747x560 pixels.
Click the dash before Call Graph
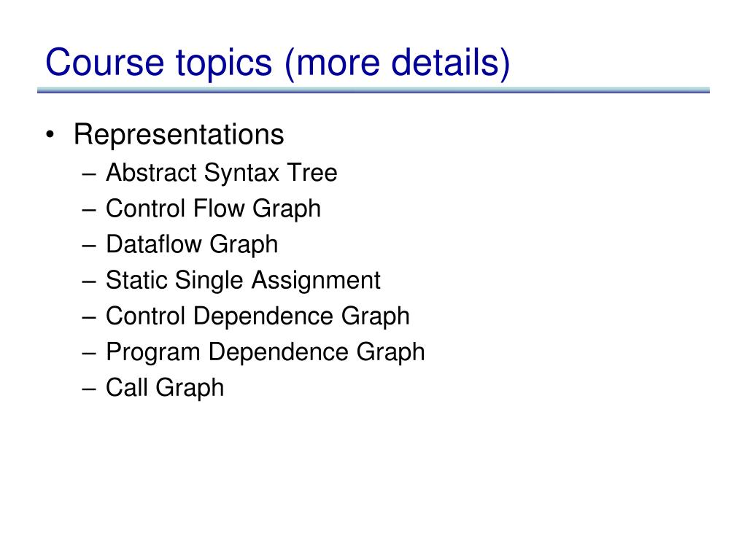point(88,389)
